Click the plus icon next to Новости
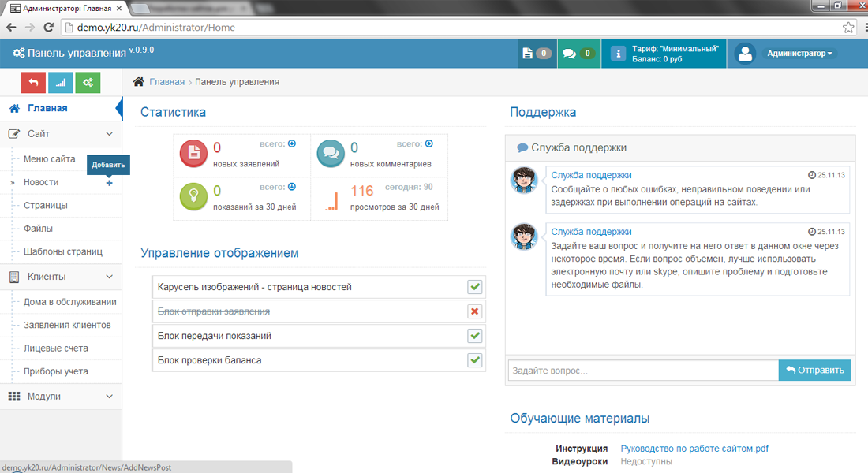This screenshot has width=868, height=473. click(x=109, y=183)
